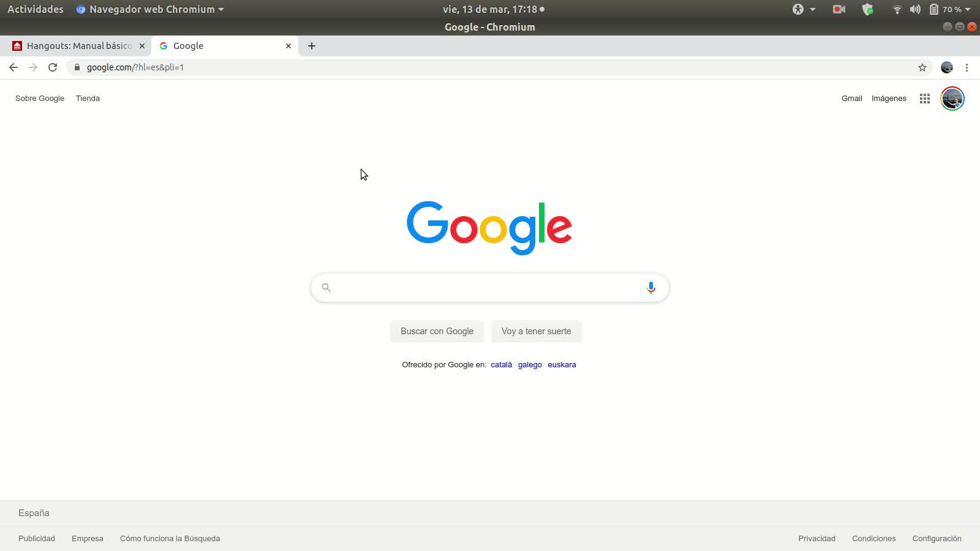Open a new tab with the plus button
This screenshot has height=551, width=980.
(x=312, y=46)
